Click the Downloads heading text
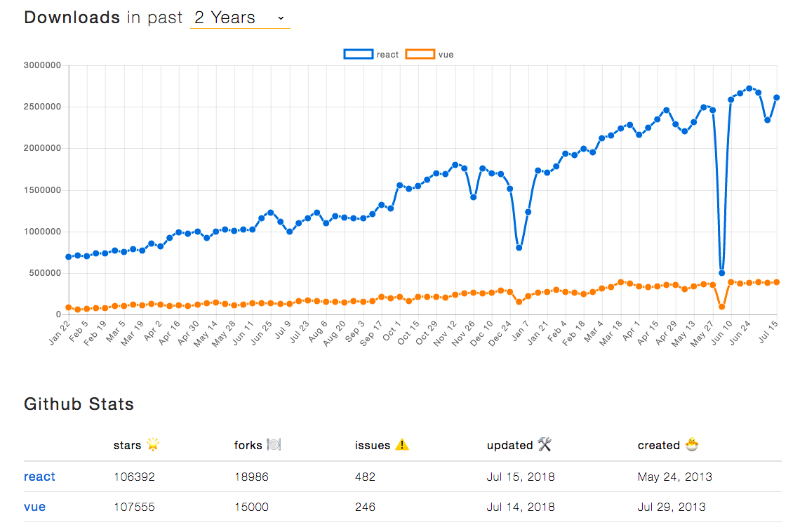This screenshot has height=532, width=807. (x=72, y=18)
